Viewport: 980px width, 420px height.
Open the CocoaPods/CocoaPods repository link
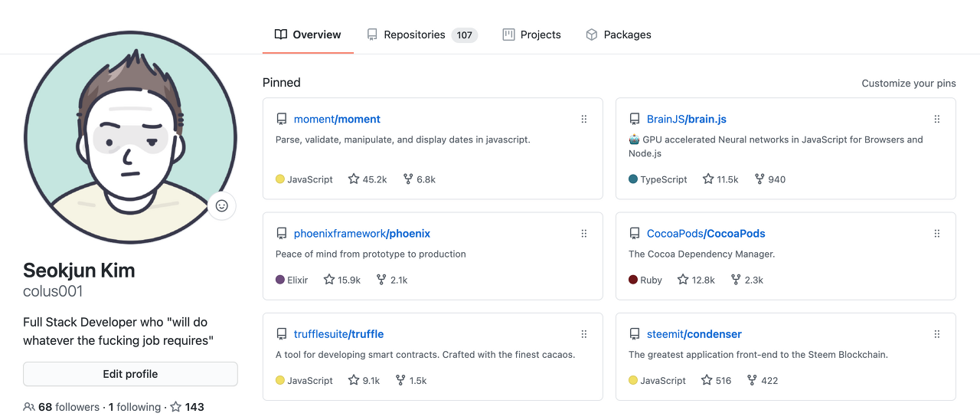[x=706, y=233]
